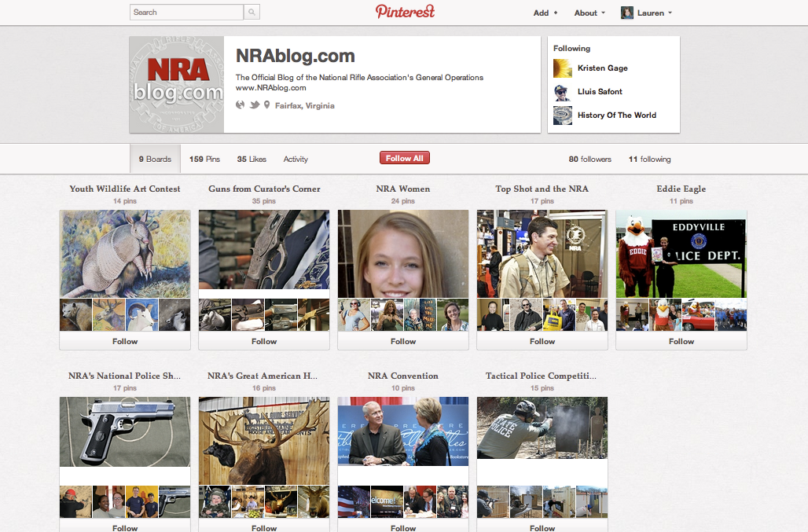Click the 35 Likes tab
Viewport: 808px width, 532px height.
tap(252, 159)
